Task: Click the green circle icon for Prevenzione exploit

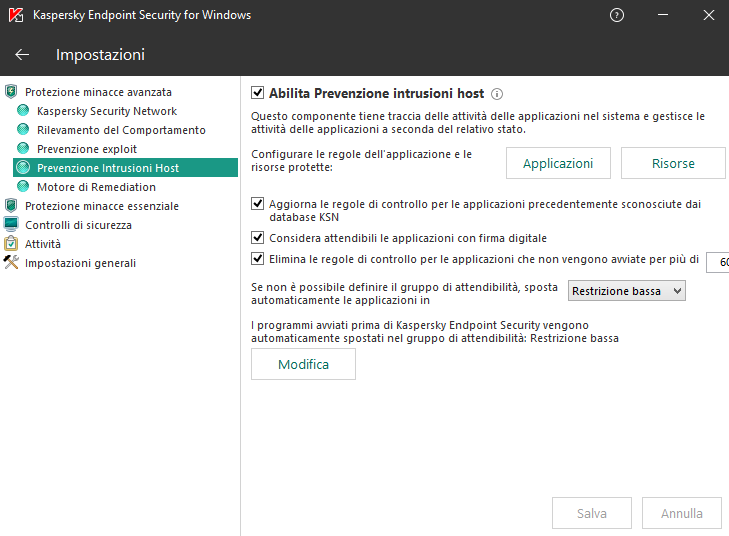Action: click(x=23, y=148)
